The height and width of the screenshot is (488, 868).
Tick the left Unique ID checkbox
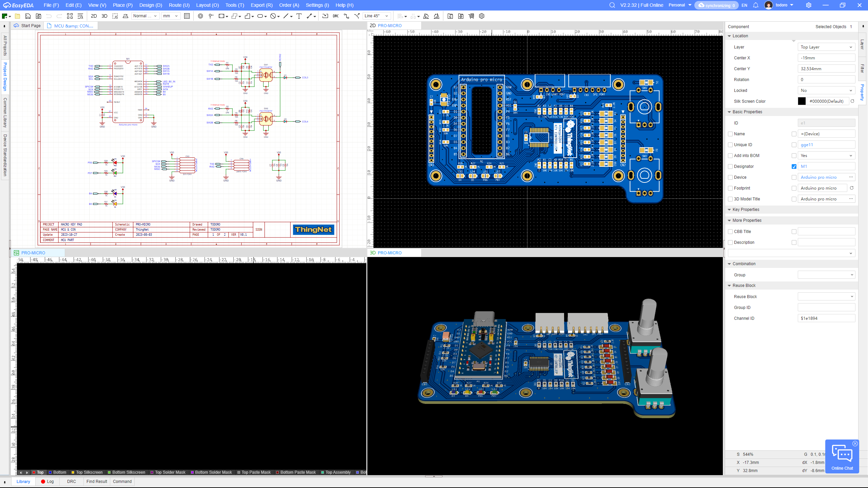point(730,145)
